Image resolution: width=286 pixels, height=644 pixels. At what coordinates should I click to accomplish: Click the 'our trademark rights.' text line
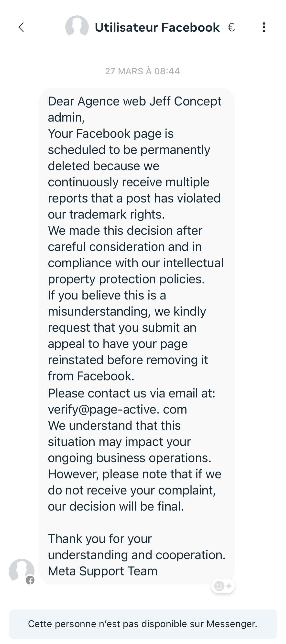[x=106, y=215]
